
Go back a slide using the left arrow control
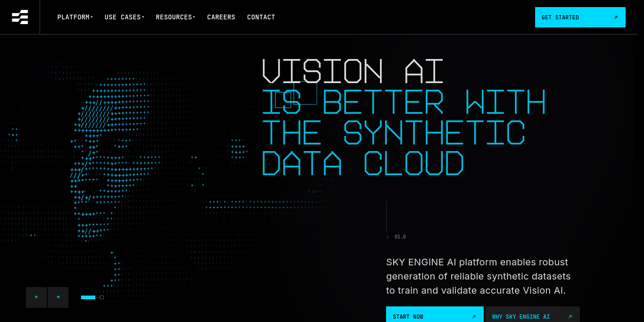[36, 297]
